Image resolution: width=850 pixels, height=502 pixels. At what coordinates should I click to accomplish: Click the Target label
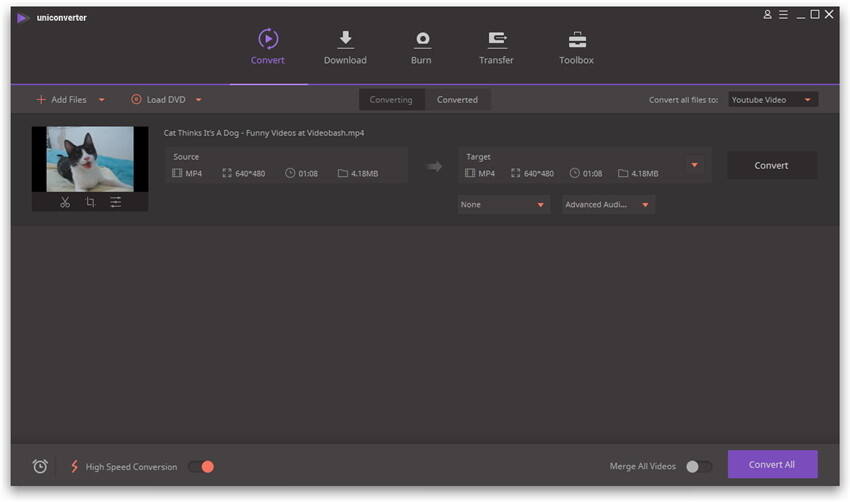coord(478,157)
